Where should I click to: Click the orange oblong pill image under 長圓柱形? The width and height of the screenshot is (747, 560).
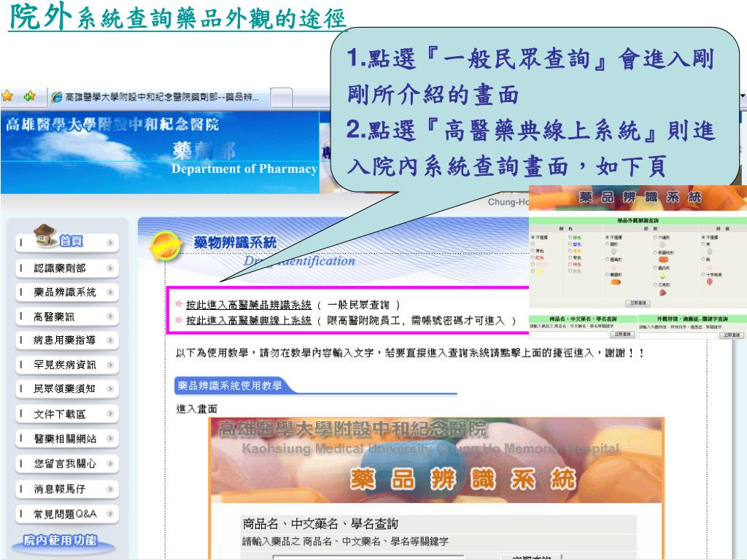[663, 260]
